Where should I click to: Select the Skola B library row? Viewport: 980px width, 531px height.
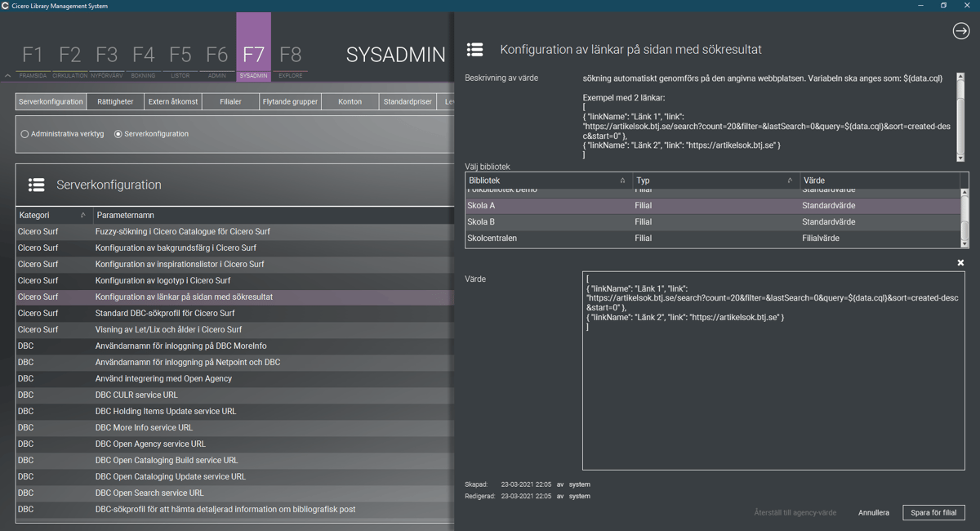(712, 222)
